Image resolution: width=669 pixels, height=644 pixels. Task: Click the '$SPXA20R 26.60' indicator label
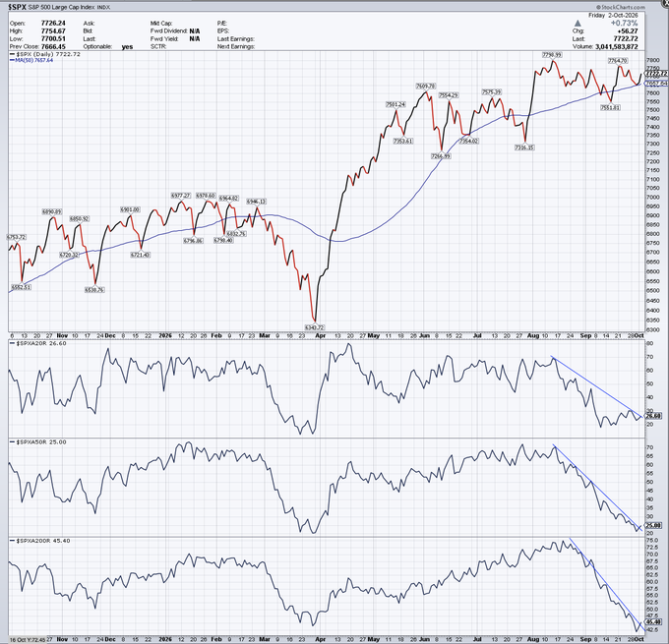point(37,343)
